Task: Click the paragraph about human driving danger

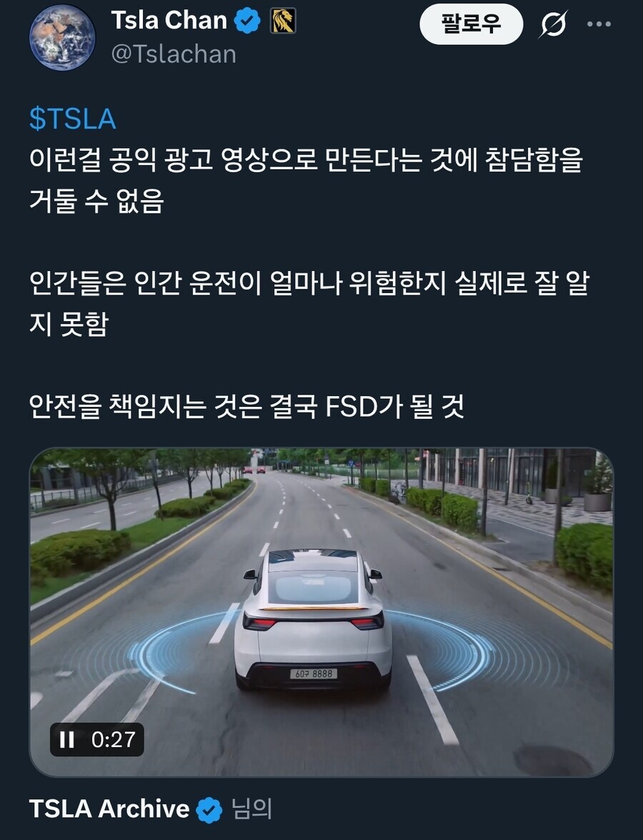Action: click(309, 303)
